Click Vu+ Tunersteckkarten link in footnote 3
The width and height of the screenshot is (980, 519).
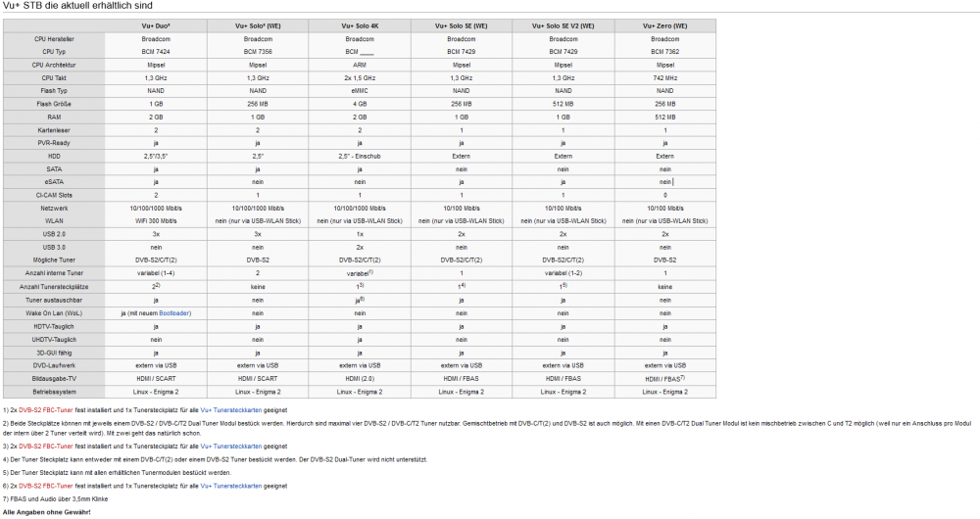click(x=231, y=447)
